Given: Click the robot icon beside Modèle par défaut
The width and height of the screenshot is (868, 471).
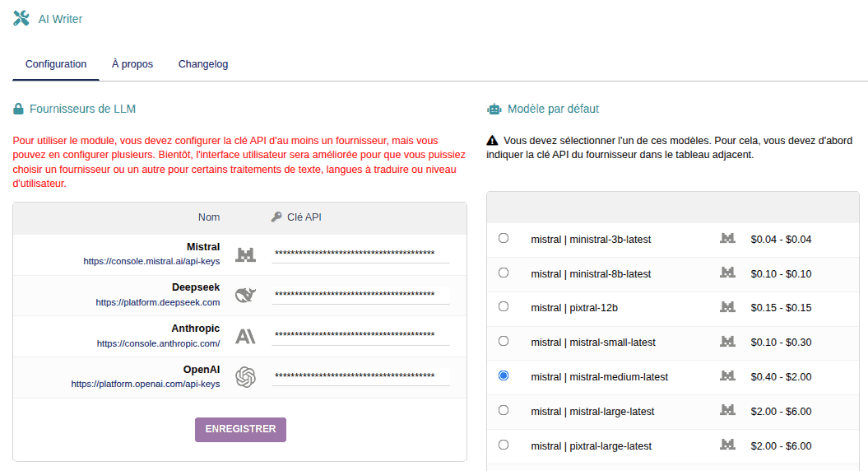Looking at the screenshot, I should pyautogui.click(x=494, y=109).
